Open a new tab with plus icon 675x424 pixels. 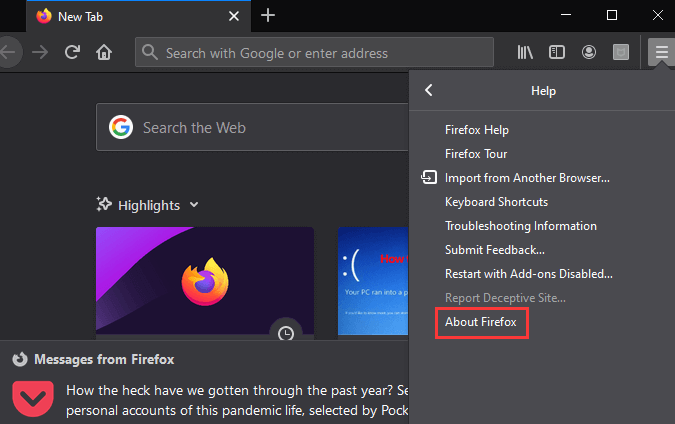tap(268, 15)
